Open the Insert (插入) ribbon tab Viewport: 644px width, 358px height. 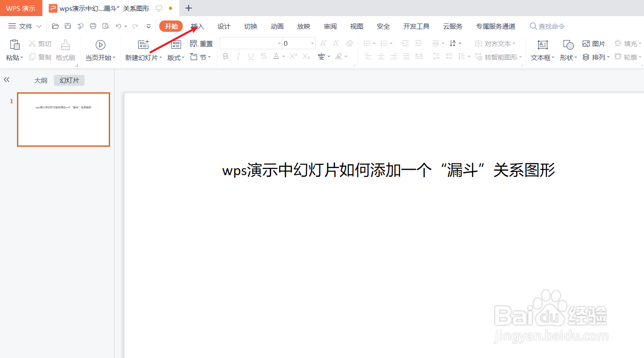pos(197,26)
